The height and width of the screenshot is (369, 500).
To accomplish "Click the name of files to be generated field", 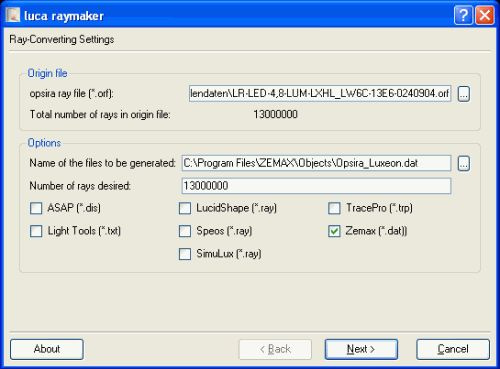I will coord(316,163).
